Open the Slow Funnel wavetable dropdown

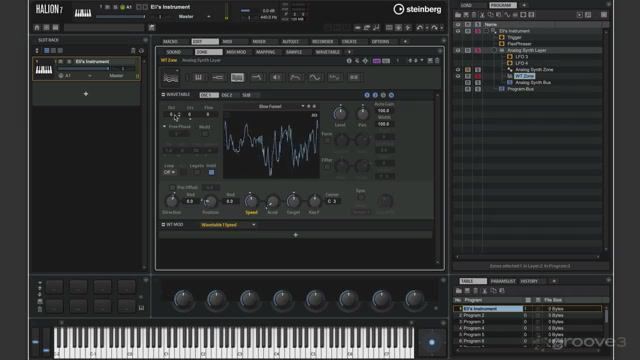pyautogui.click(x=302, y=106)
